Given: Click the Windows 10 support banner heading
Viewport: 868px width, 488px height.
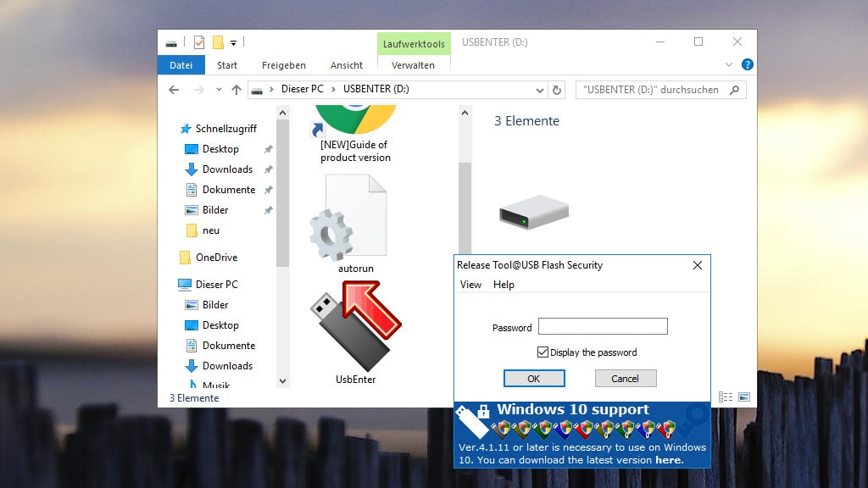Looking at the screenshot, I should [573, 409].
